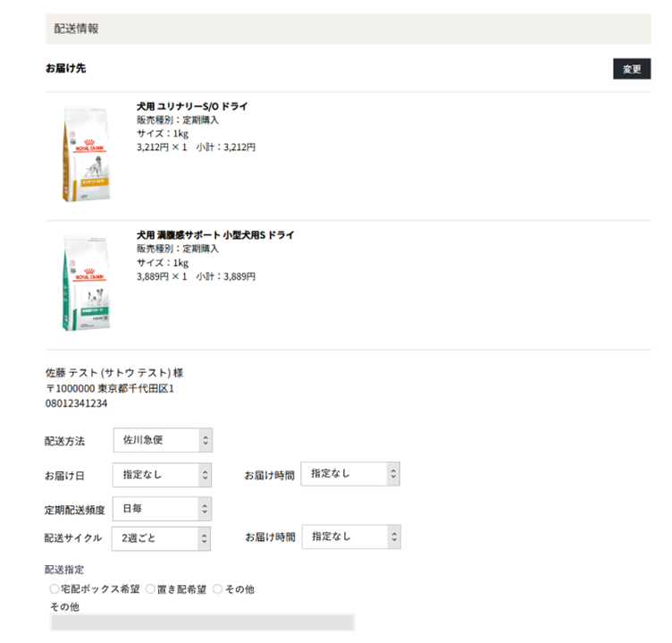The height and width of the screenshot is (643, 672).
Task: Open the お届け時間 dropdown beside お届け日
Action: tap(350, 474)
